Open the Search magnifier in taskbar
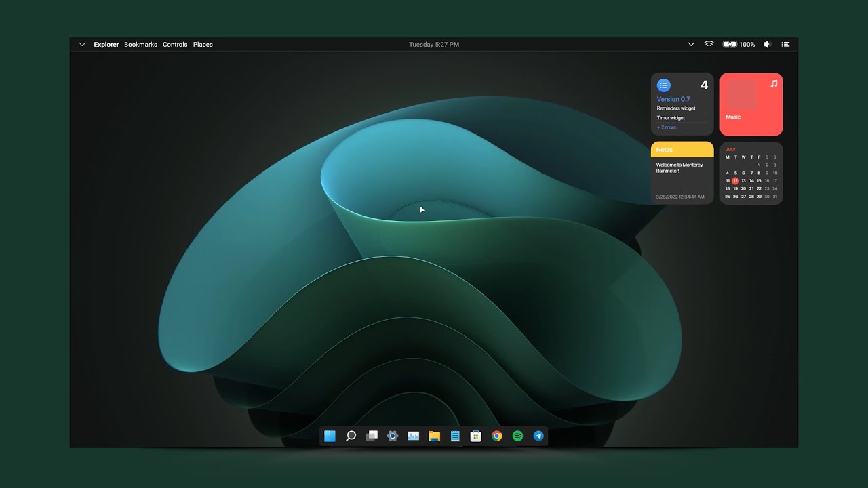Screen dimensions: 868x488 pos(351,436)
